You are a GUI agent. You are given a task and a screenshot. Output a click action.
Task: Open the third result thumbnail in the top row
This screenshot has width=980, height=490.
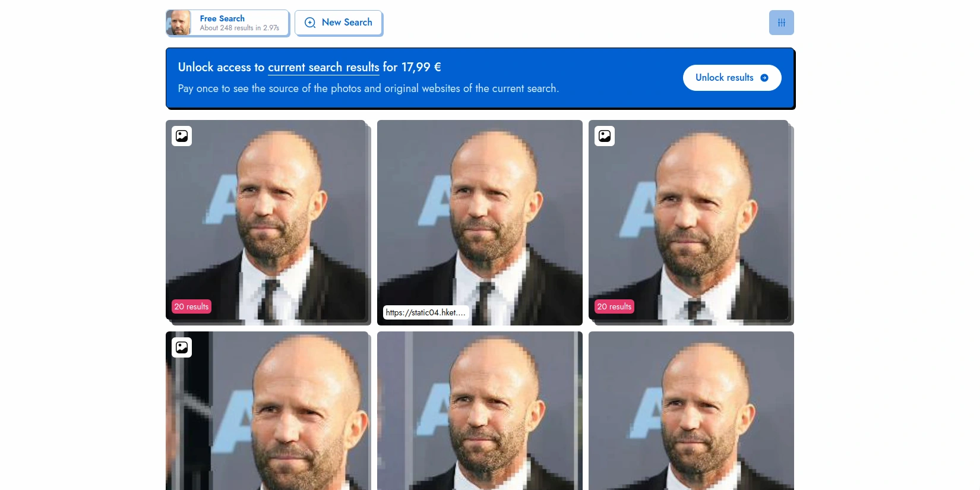[688, 220]
